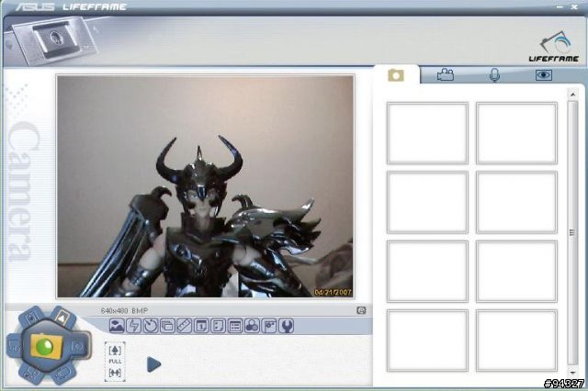
Task: Click the gallery scrollbar thumb grip
Action: point(572,232)
